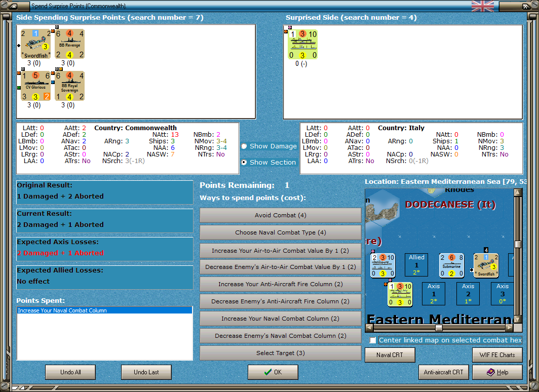The height and width of the screenshot is (392, 539).
Task: Select the BB Royal Sovereign counter
Action: (70, 86)
